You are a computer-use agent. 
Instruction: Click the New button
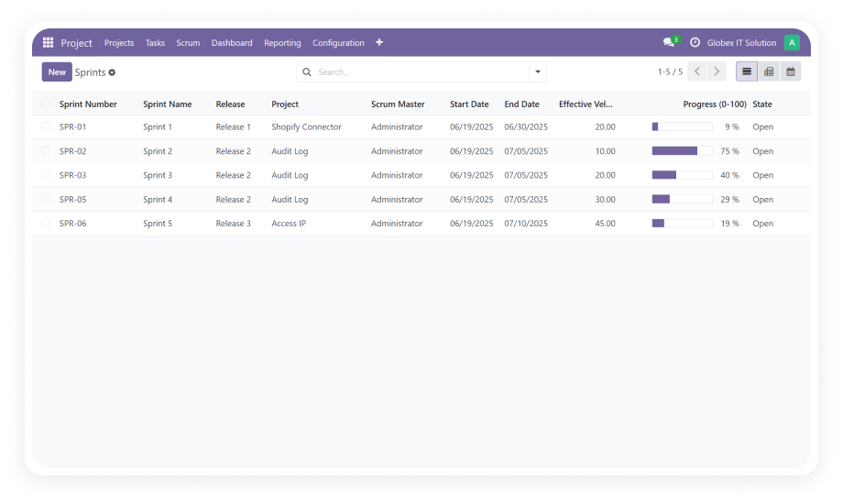pos(57,72)
